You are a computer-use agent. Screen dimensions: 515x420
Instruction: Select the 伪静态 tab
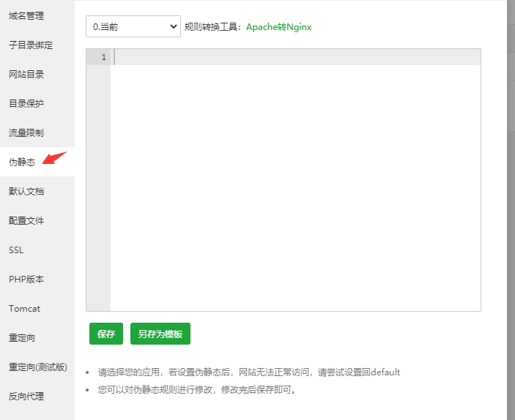(x=37, y=162)
